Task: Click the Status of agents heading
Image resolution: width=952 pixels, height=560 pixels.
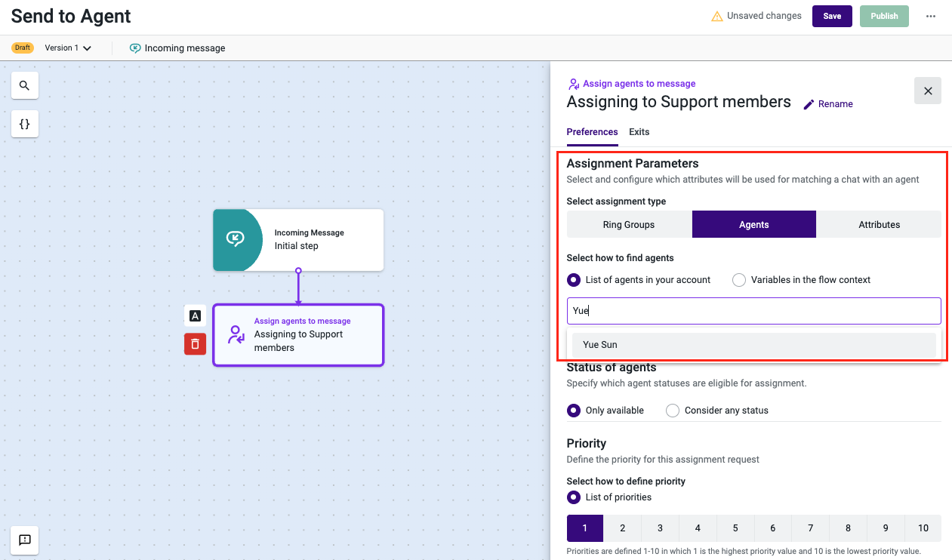Action: coord(612,368)
